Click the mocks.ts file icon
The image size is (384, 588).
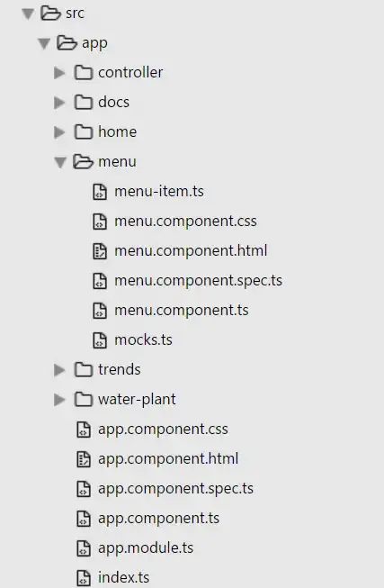point(100,340)
